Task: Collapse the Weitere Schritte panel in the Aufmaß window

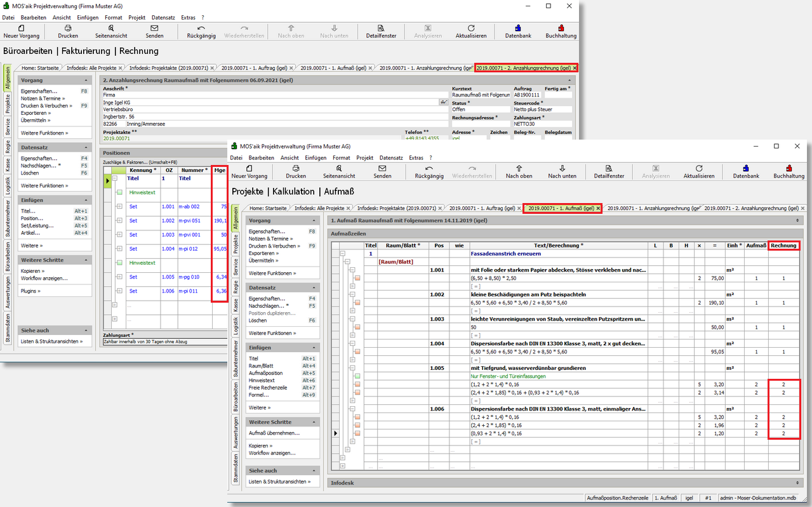Action: (x=314, y=422)
